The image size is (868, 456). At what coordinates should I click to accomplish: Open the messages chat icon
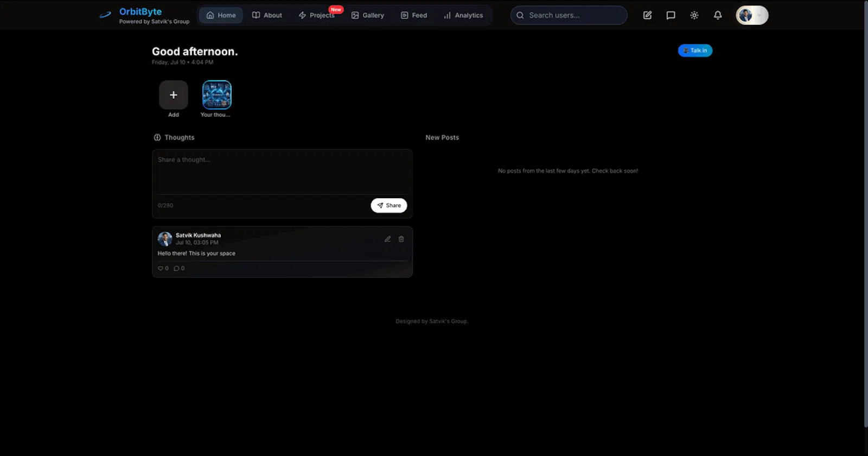point(671,15)
